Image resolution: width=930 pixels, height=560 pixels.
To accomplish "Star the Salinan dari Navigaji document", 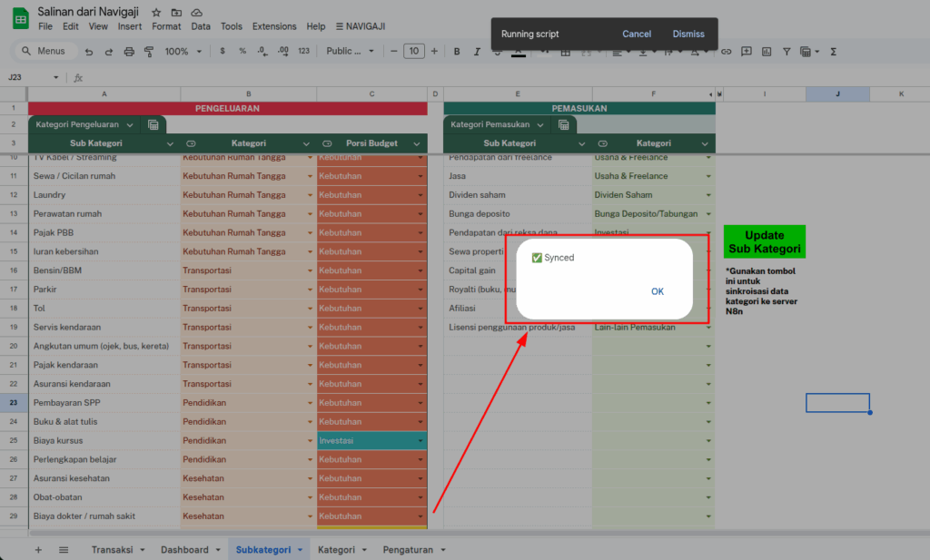I will 156,13.
